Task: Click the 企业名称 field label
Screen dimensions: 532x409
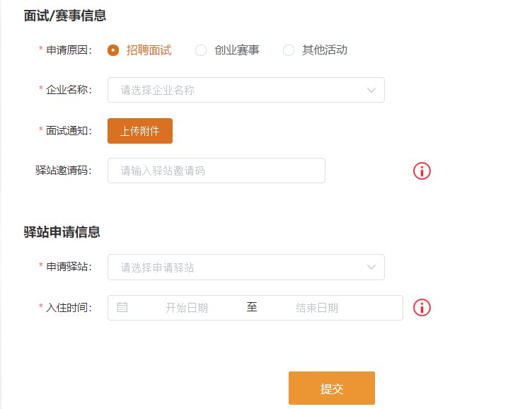Action: (69, 90)
